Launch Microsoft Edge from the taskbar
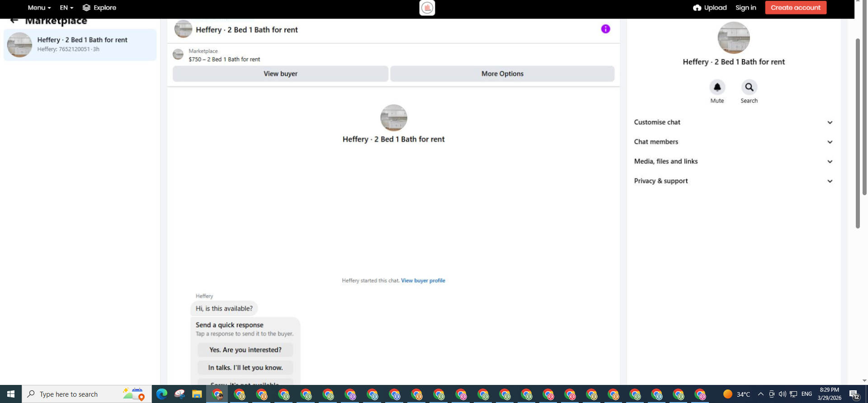This screenshot has width=868, height=403. click(x=162, y=394)
